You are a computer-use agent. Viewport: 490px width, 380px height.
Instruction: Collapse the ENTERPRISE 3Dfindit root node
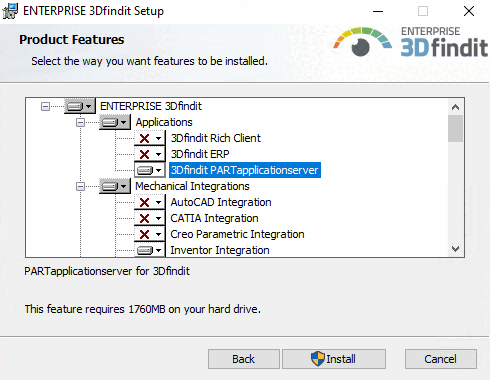pos(45,107)
